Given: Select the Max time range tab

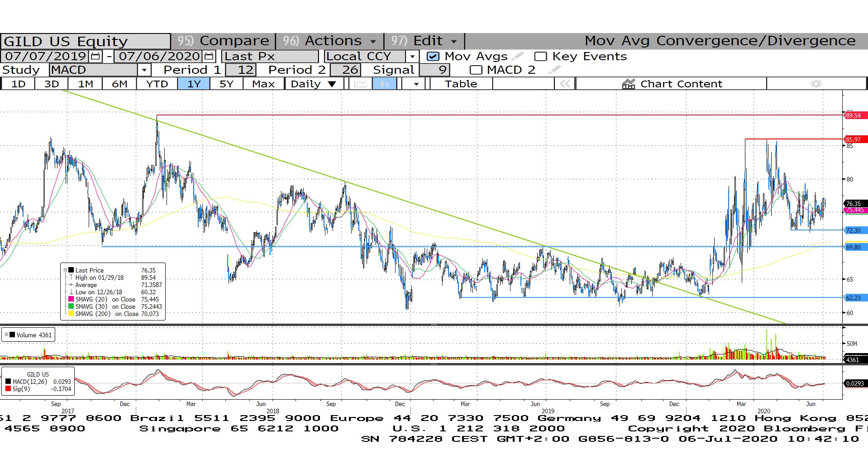Looking at the screenshot, I should [x=263, y=84].
